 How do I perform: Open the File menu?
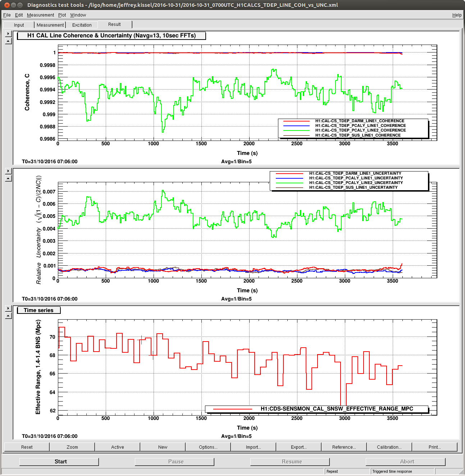[x=7, y=15]
